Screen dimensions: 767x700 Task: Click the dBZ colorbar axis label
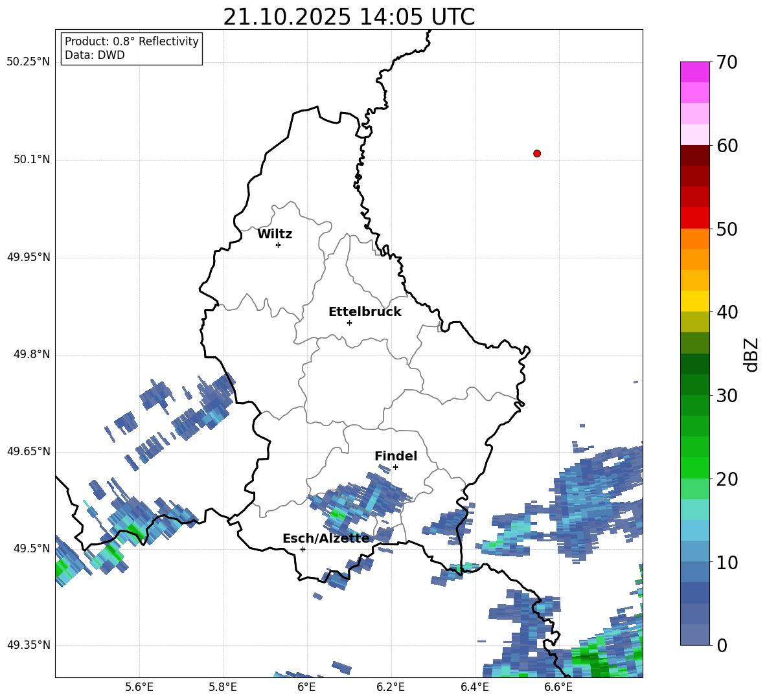point(752,354)
